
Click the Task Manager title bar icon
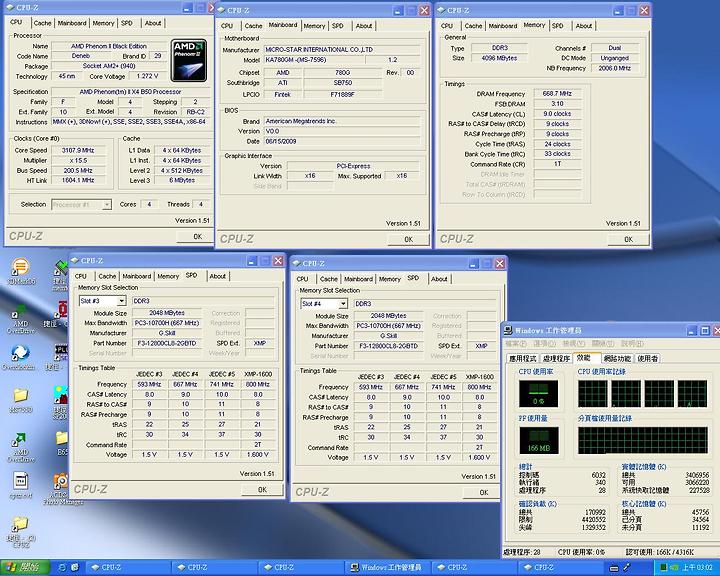click(508, 330)
